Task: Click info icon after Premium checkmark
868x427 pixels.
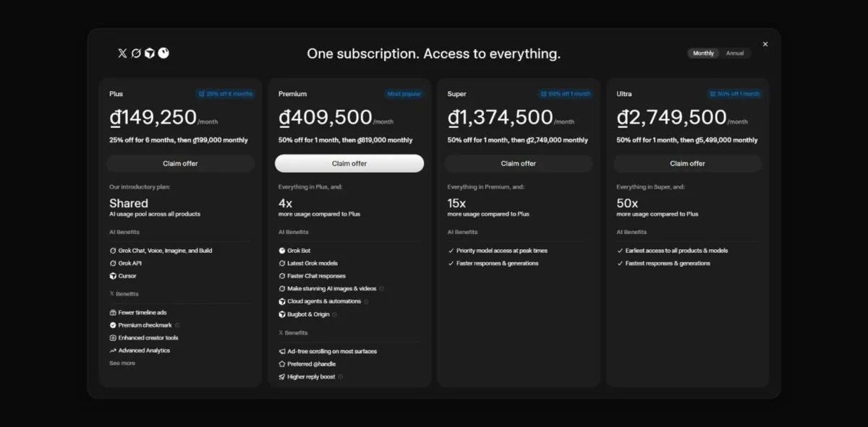Action: tap(177, 325)
